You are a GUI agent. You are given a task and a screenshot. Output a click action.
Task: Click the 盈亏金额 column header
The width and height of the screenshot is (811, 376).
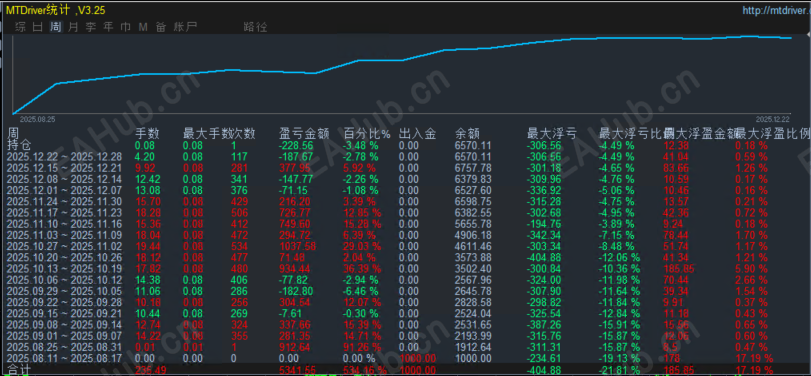[304, 133]
